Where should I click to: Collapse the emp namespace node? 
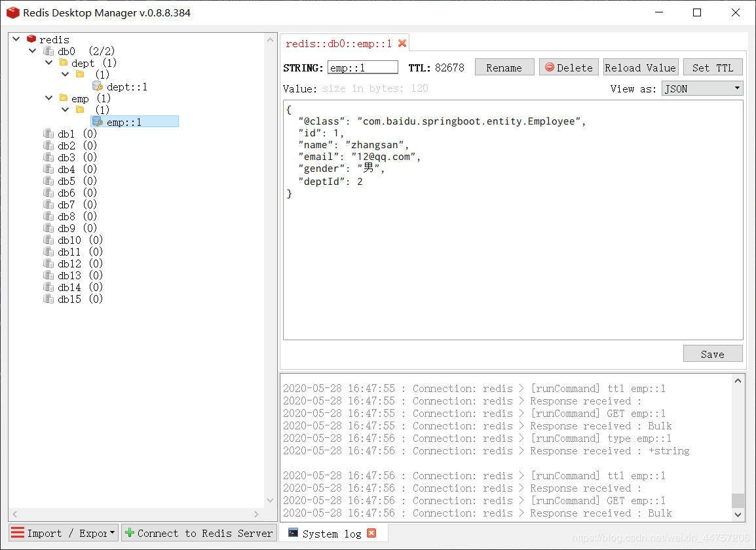point(48,98)
